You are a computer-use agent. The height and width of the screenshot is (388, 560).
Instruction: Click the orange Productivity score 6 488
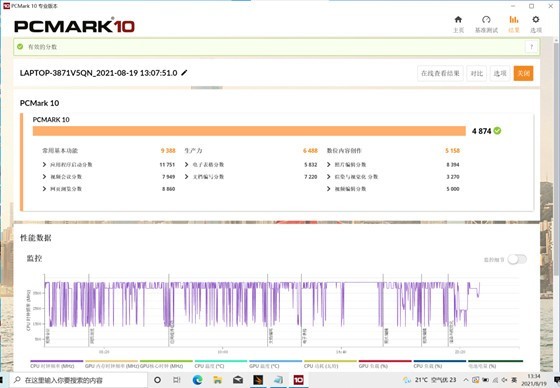(x=310, y=151)
